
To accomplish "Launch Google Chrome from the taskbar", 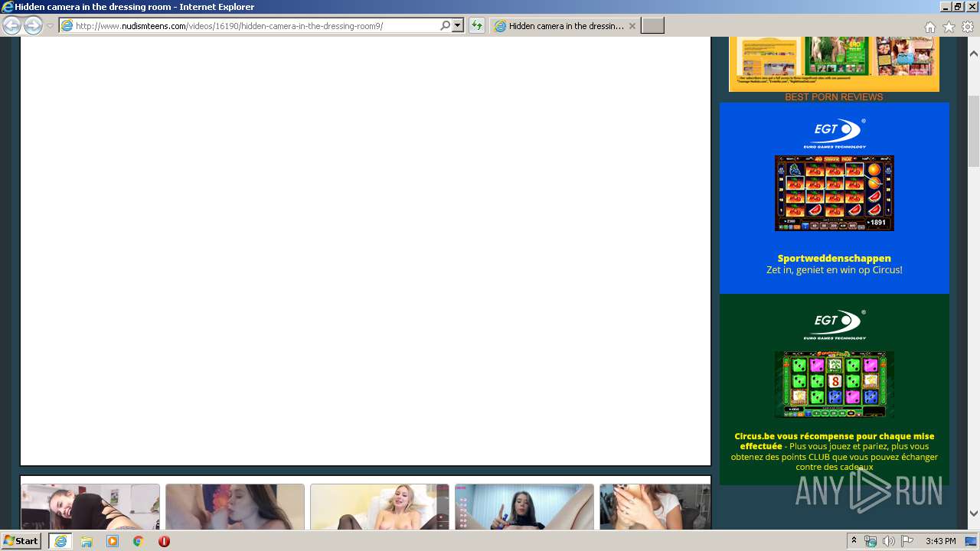I will click(x=138, y=541).
